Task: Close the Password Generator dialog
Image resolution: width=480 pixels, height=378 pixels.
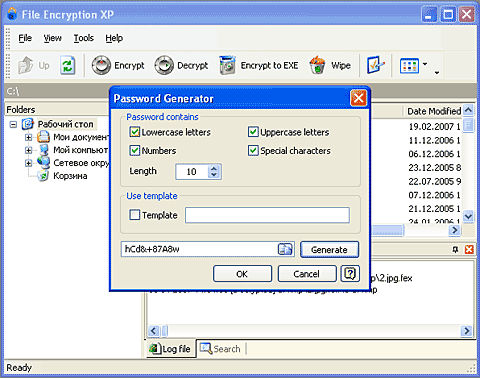Action: pos(359,98)
